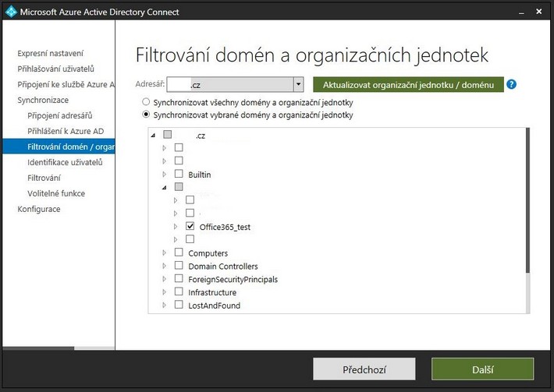Select the LostAndFound tree label
The width and height of the screenshot is (554, 392).
coord(214,305)
